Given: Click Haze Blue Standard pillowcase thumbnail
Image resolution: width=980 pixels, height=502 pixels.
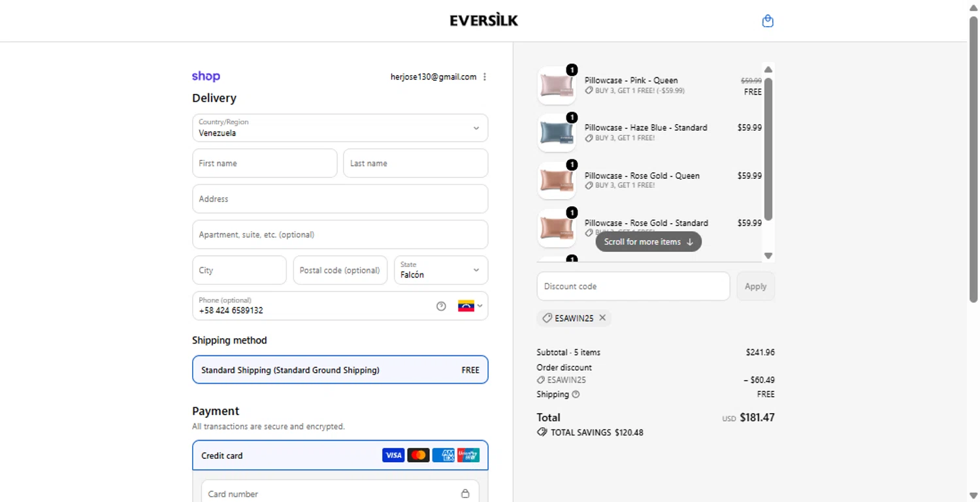Looking at the screenshot, I should click(557, 133).
